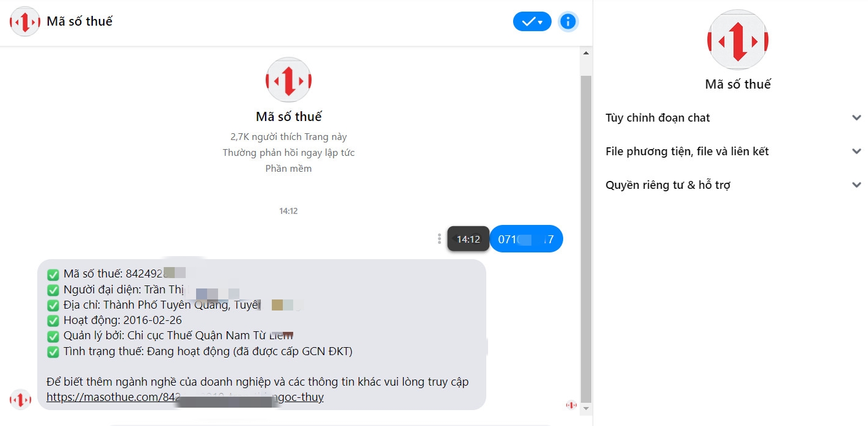Screen dimensions: 868x426
Task: Click the sender avatar beside bot reply
Action: [x=20, y=400]
